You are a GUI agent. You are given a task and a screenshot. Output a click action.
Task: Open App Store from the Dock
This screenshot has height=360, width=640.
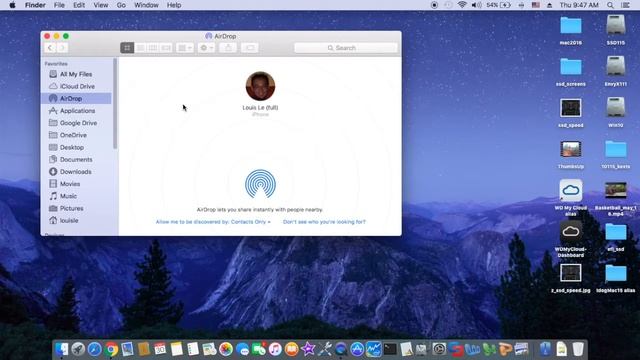pos(357,349)
